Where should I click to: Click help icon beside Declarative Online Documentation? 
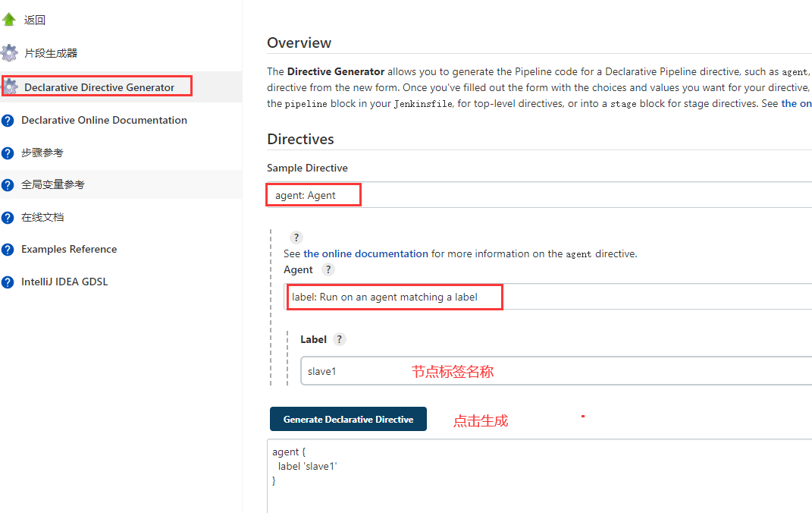point(8,120)
